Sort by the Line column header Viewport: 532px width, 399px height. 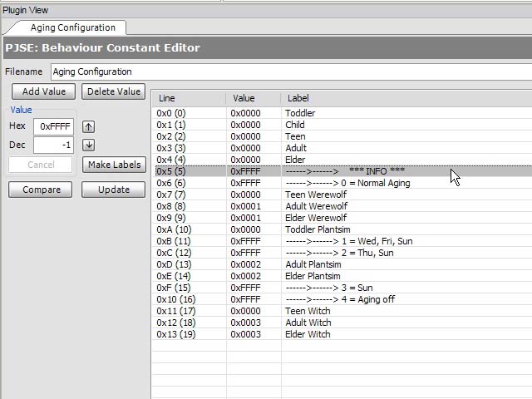pos(189,98)
